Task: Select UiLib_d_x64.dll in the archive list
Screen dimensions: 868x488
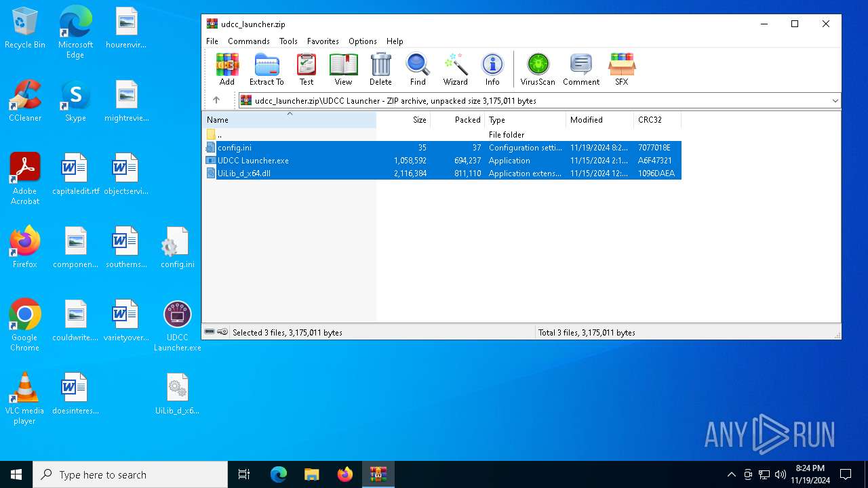Action: tap(442, 174)
